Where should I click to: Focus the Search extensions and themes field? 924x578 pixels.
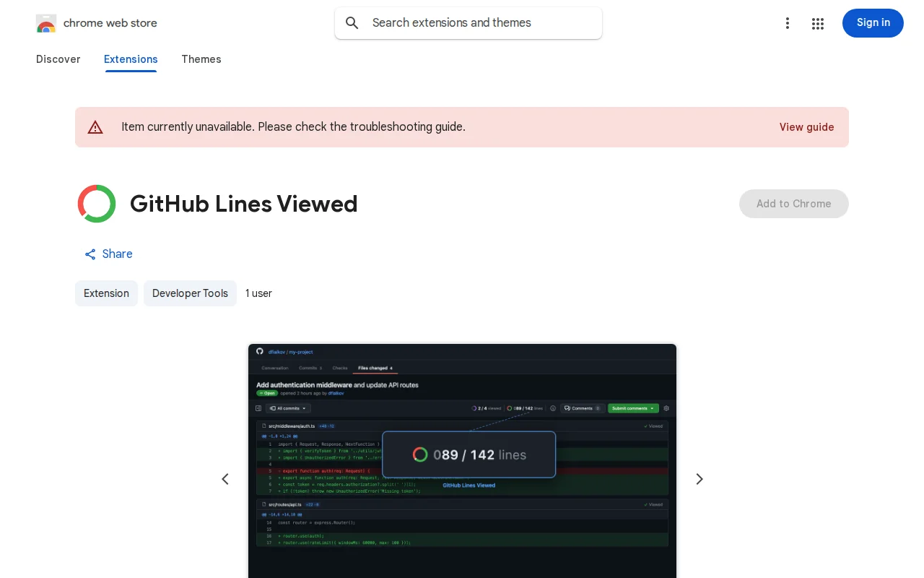pyautogui.click(x=468, y=23)
